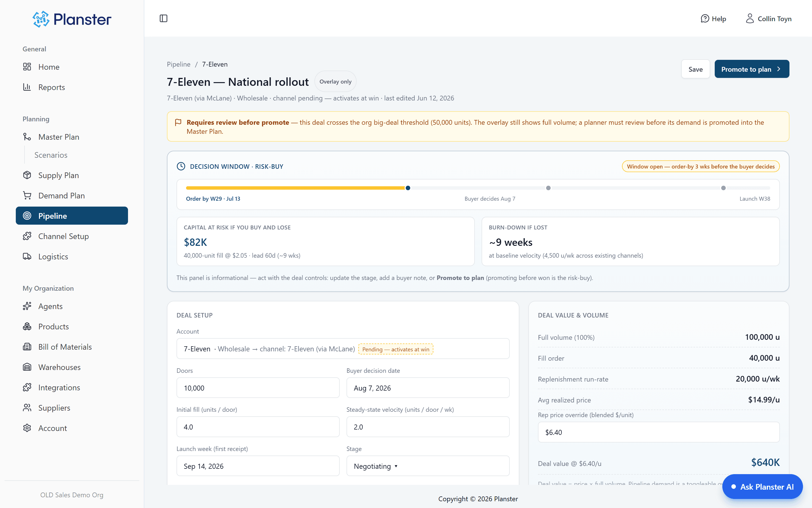Go to Master Plan

(x=72, y=137)
